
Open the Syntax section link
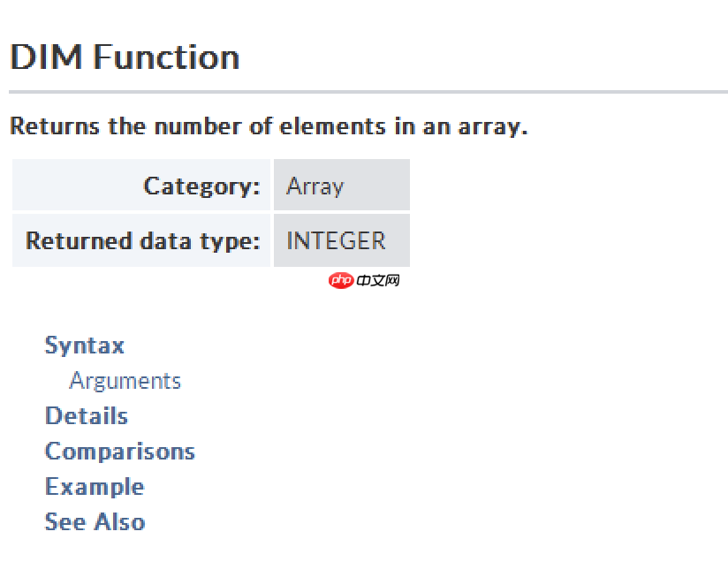85,346
